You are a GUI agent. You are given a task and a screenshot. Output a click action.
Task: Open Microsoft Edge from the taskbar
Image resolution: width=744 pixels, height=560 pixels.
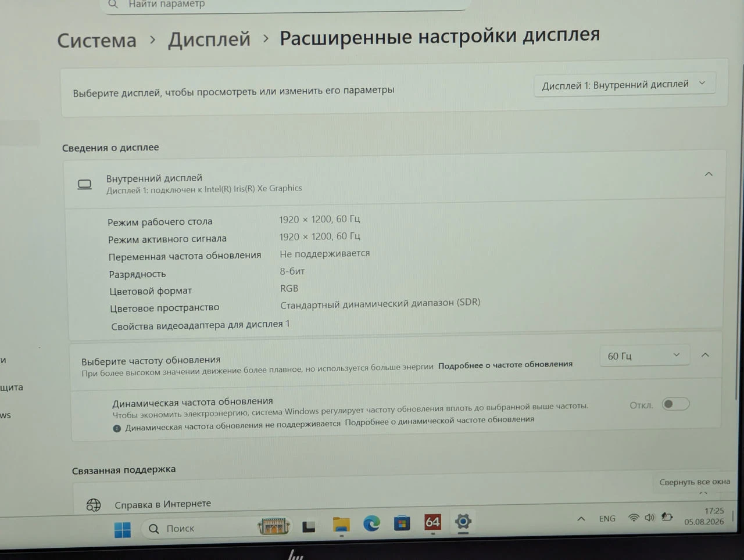371,523
